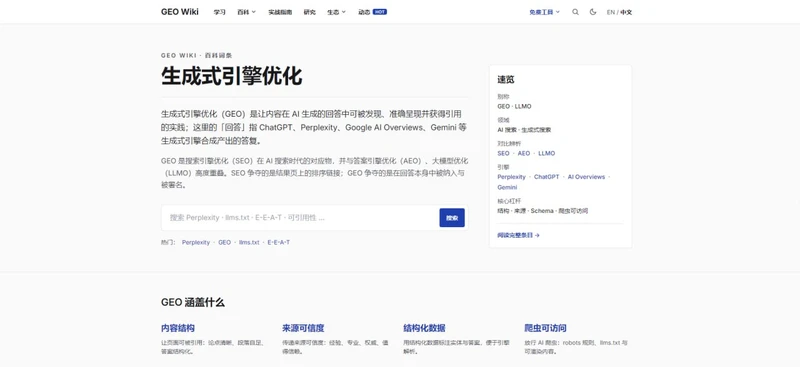This screenshot has width=800, height=367.
Task: Expand the 百科 dropdown menu
Action: pyautogui.click(x=246, y=12)
